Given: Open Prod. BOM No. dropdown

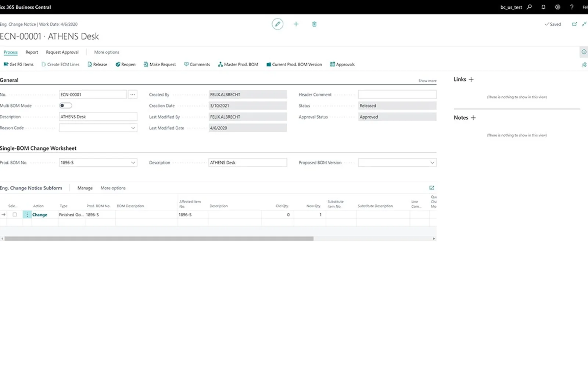Looking at the screenshot, I should pos(133,163).
